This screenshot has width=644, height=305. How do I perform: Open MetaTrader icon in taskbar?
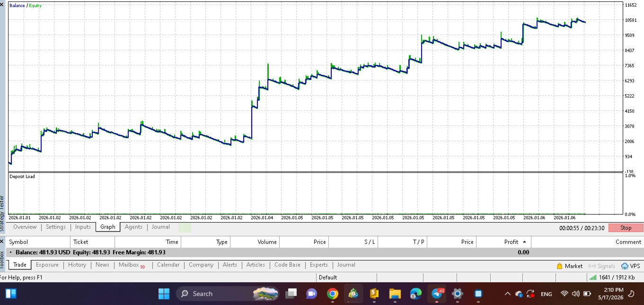353,294
